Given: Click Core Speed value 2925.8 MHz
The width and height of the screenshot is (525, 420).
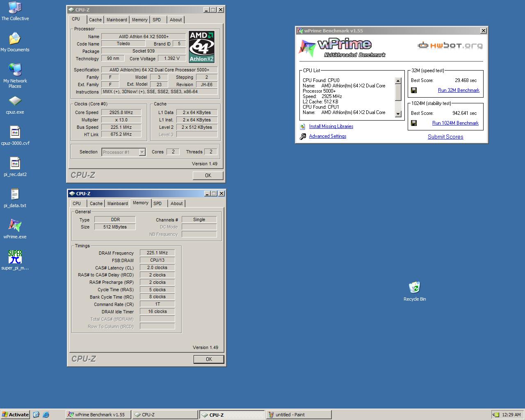Looking at the screenshot, I should pyautogui.click(x=121, y=112).
